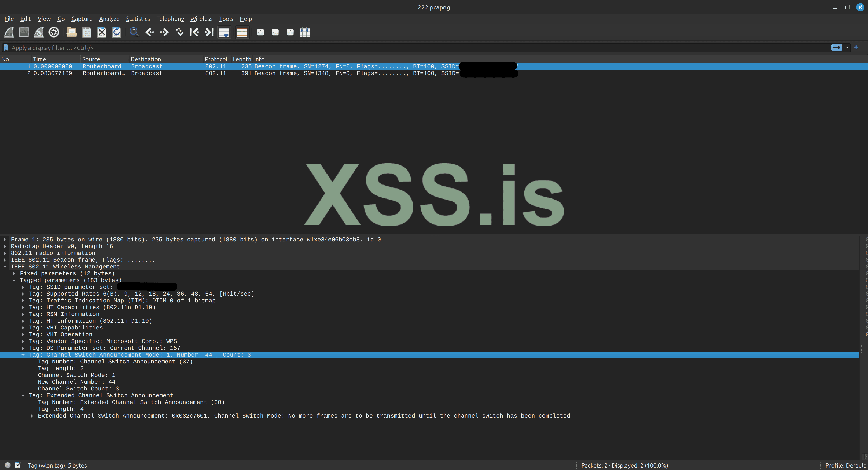
Task: Click the find packet magnifier icon
Action: point(134,32)
